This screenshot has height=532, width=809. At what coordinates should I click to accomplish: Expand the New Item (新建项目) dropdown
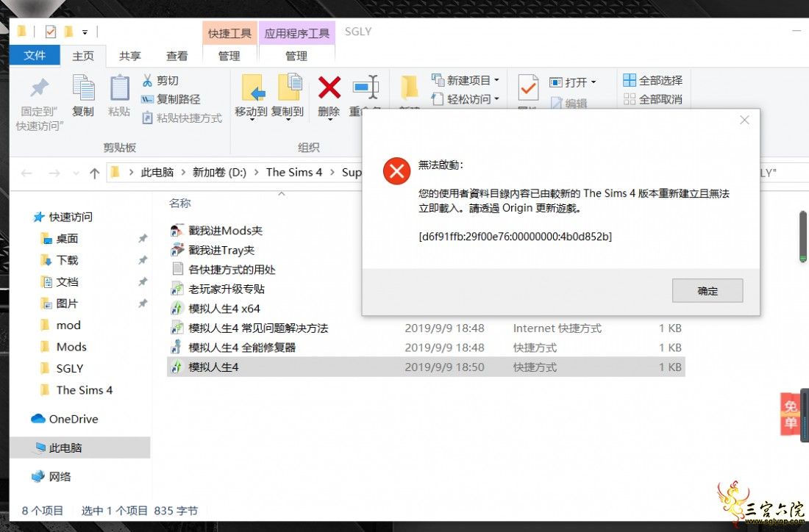click(x=497, y=80)
